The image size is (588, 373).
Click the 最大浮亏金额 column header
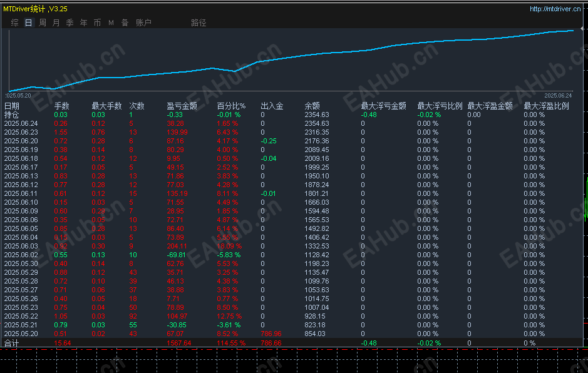pos(384,106)
